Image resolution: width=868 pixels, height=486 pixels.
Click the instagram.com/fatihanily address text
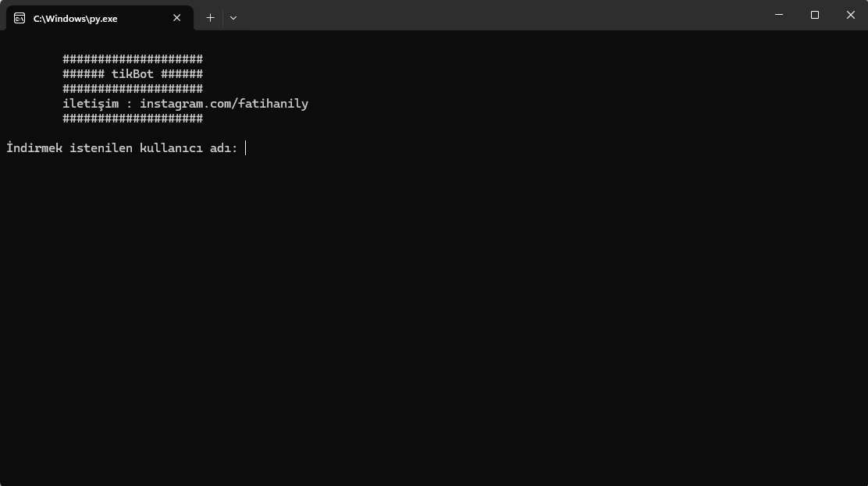pos(224,104)
